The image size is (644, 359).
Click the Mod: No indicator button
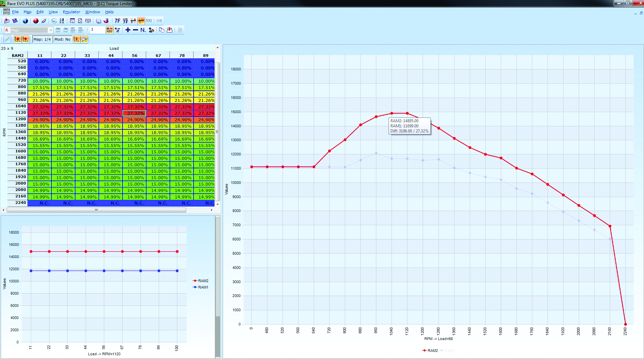[62, 39]
